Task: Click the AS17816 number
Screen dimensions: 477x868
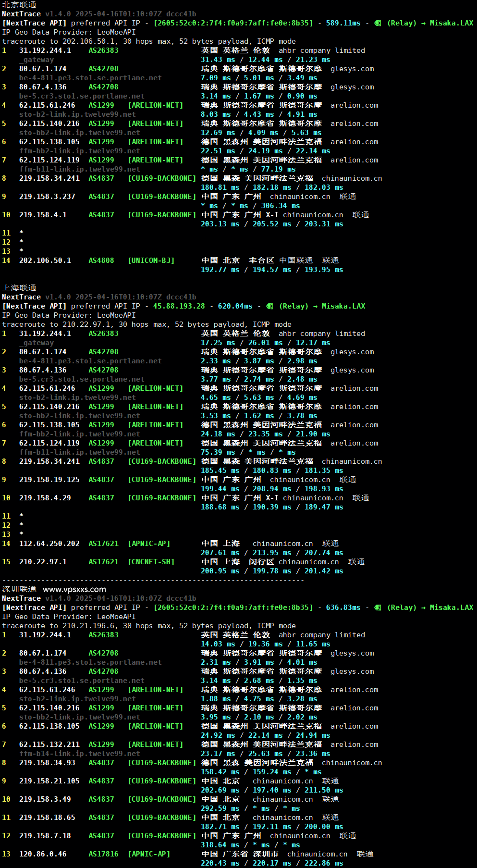Action: pos(103,854)
